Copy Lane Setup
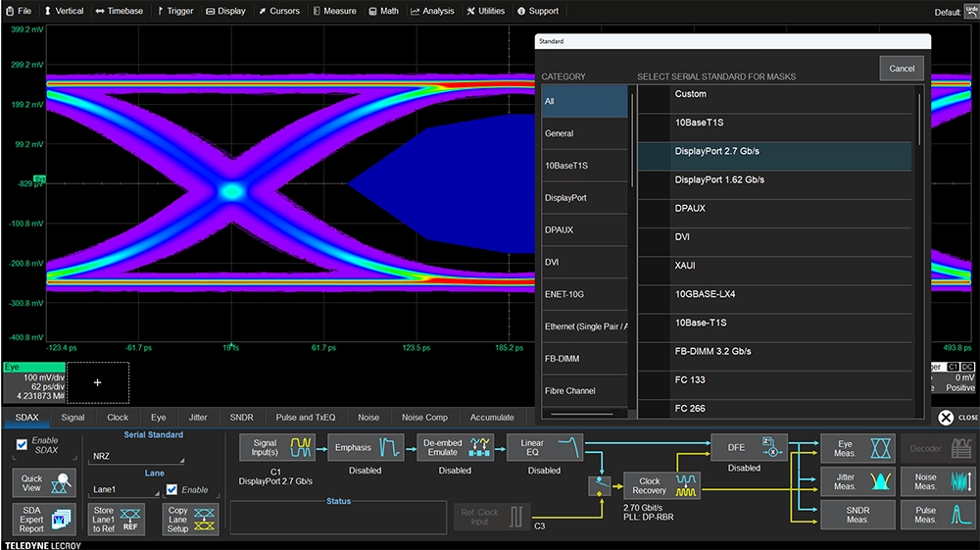 pyautogui.click(x=191, y=520)
